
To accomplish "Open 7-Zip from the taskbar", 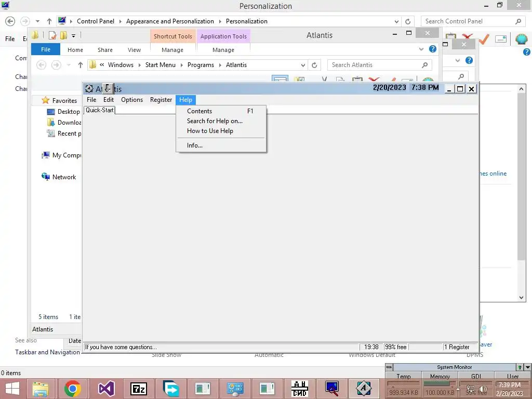I will point(138,389).
